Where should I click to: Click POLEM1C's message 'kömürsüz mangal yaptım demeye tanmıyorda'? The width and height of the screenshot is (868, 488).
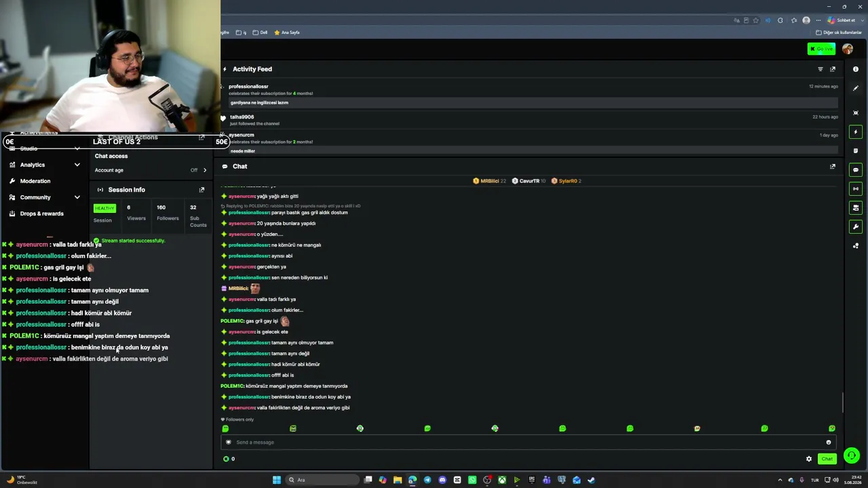(296, 386)
